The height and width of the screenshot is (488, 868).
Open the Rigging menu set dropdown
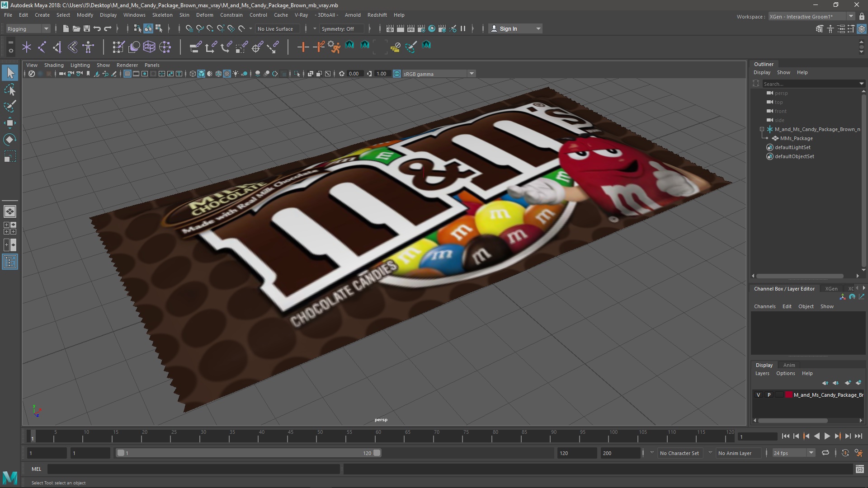tap(28, 28)
